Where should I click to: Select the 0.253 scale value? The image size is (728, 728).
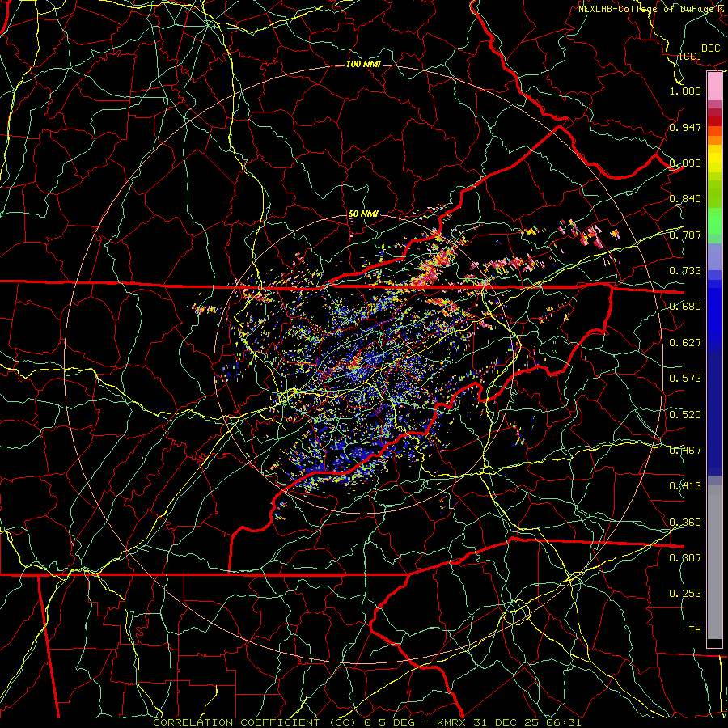(685, 594)
